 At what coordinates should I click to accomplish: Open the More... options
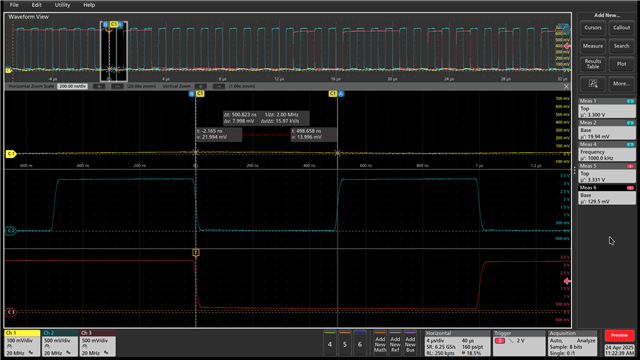coord(621,84)
